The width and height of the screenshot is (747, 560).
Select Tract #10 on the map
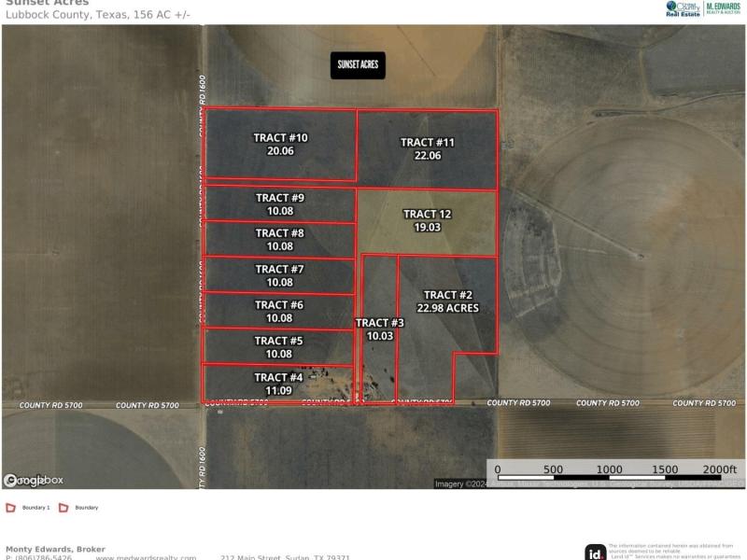point(280,144)
